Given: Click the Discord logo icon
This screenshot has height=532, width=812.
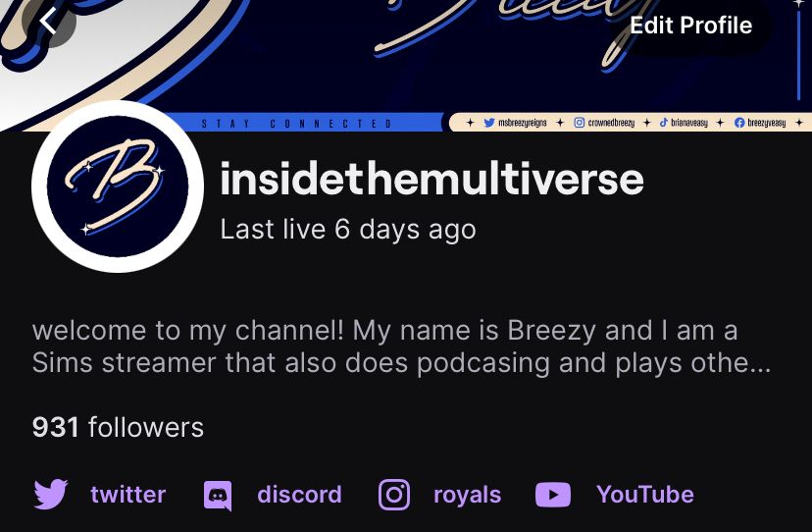Looking at the screenshot, I should coord(218,495).
